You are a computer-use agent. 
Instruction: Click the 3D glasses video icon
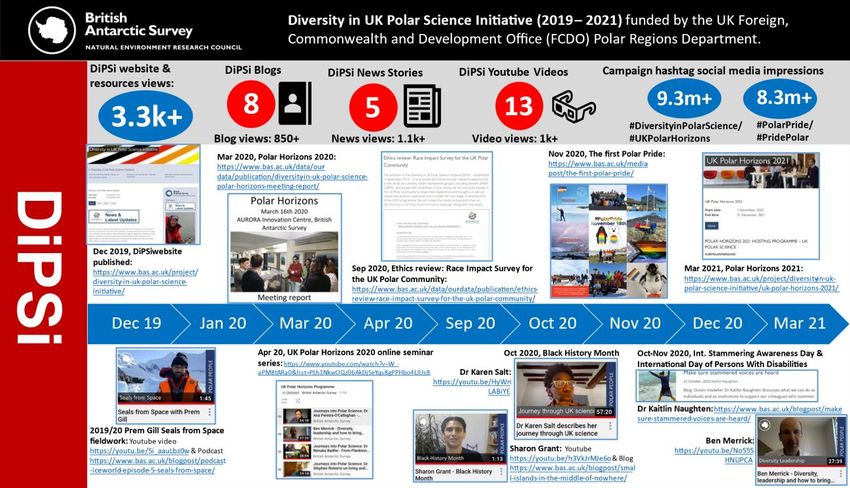(x=574, y=105)
